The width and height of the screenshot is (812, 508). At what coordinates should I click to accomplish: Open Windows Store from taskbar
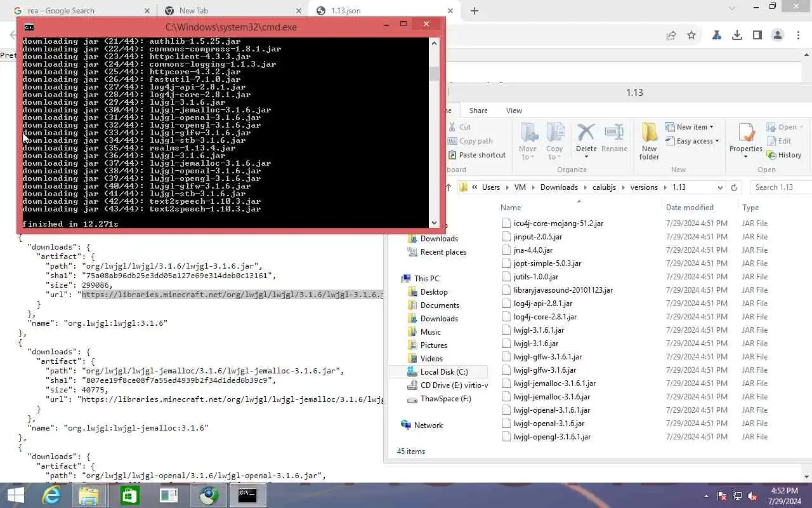tap(129, 495)
